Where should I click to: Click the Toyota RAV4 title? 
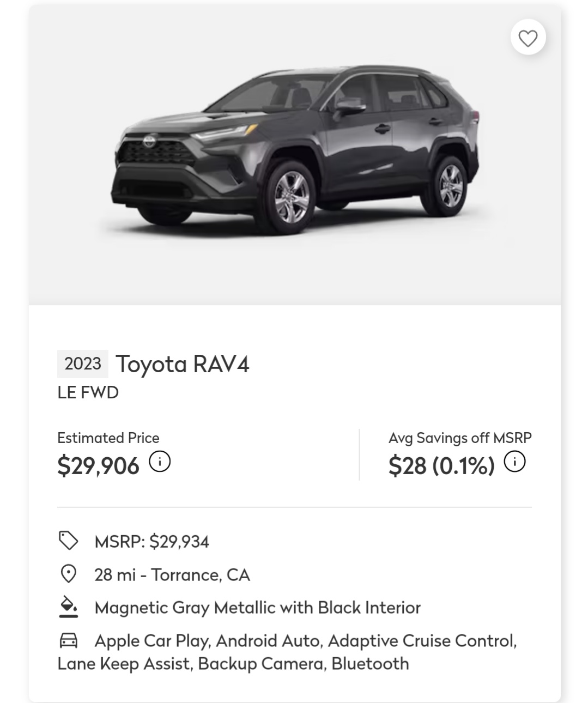pos(182,364)
